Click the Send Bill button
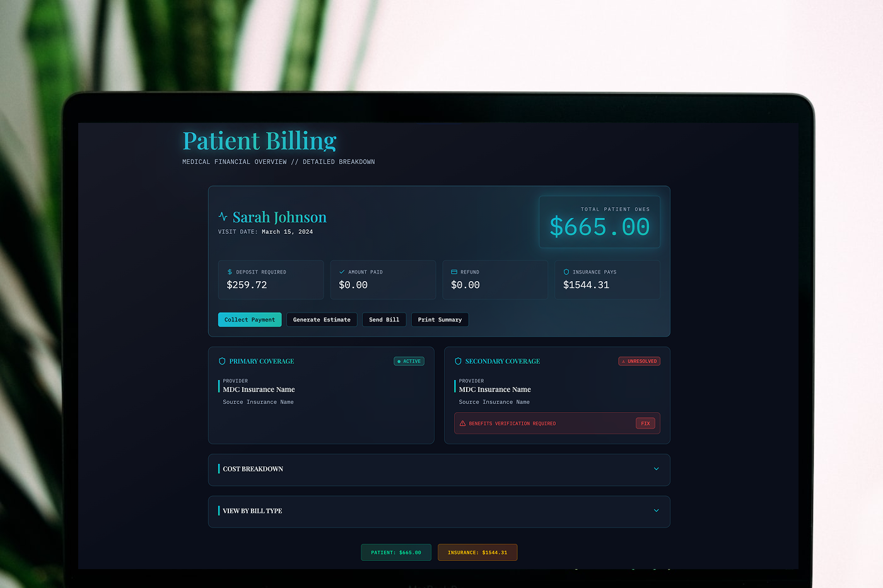This screenshot has height=588, width=883. point(384,320)
